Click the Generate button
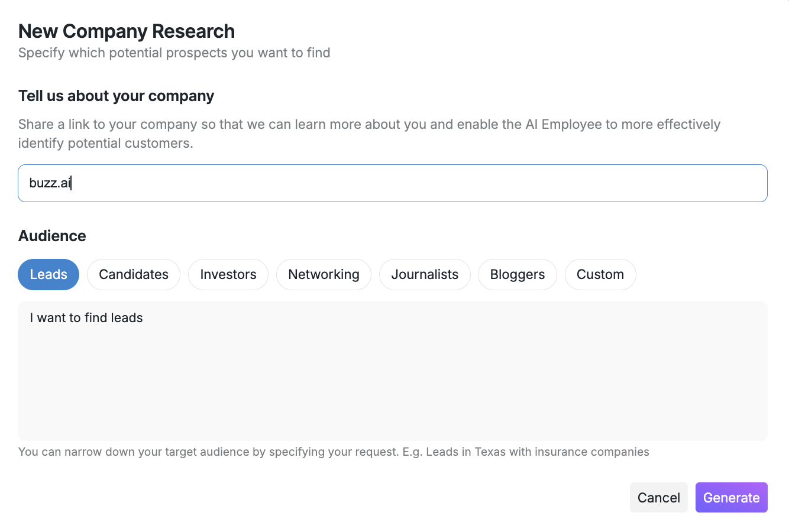 pos(731,498)
